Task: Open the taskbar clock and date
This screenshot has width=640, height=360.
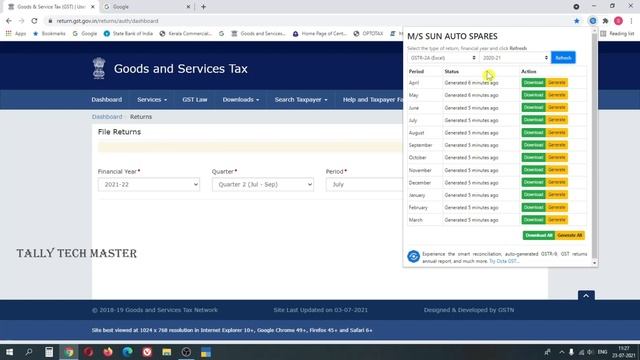Action: tap(623, 352)
